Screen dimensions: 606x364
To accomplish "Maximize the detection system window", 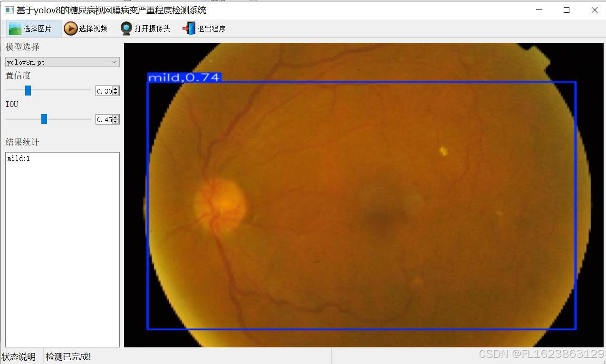I will point(566,10).
